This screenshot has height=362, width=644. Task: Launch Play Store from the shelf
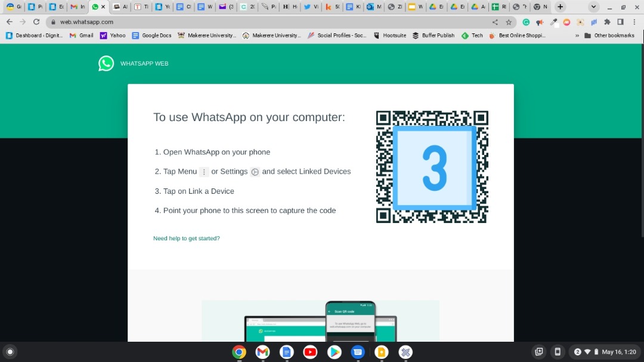tap(334, 352)
